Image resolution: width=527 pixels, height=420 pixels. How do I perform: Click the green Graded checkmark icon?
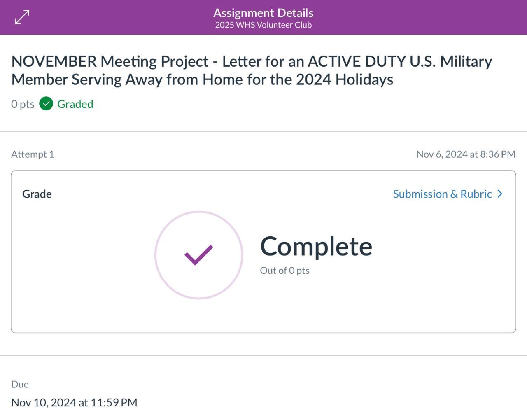pos(46,104)
